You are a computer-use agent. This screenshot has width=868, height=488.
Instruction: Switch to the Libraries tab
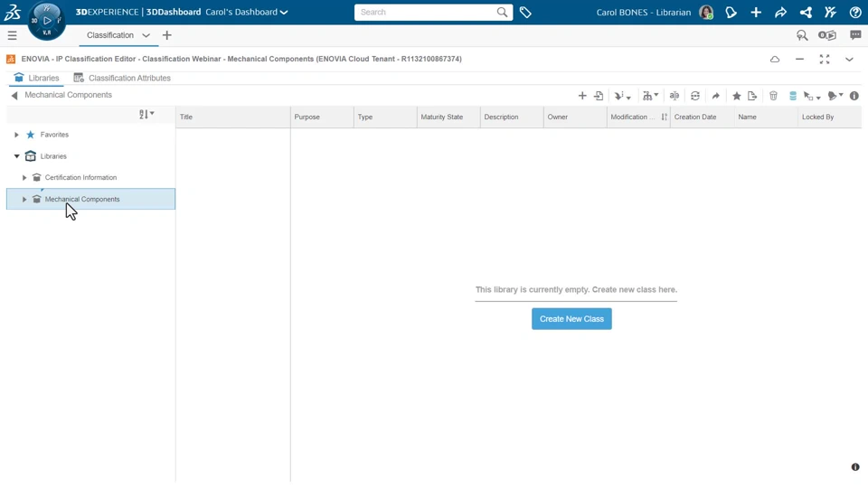(x=36, y=78)
